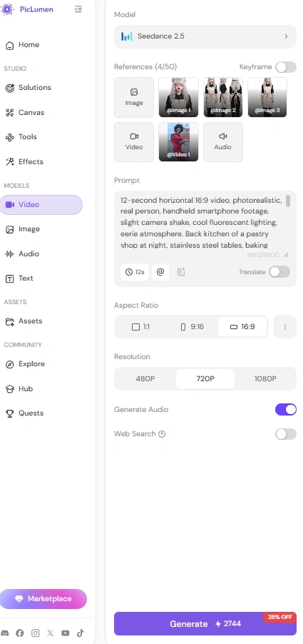The image size is (303, 644).
Task: Click the @ mention button
Action: click(x=160, y=272)
